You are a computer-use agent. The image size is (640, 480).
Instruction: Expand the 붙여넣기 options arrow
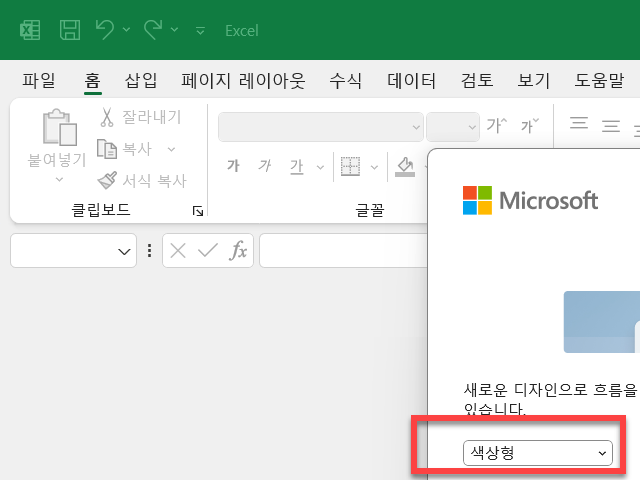(x=59, y=179)
